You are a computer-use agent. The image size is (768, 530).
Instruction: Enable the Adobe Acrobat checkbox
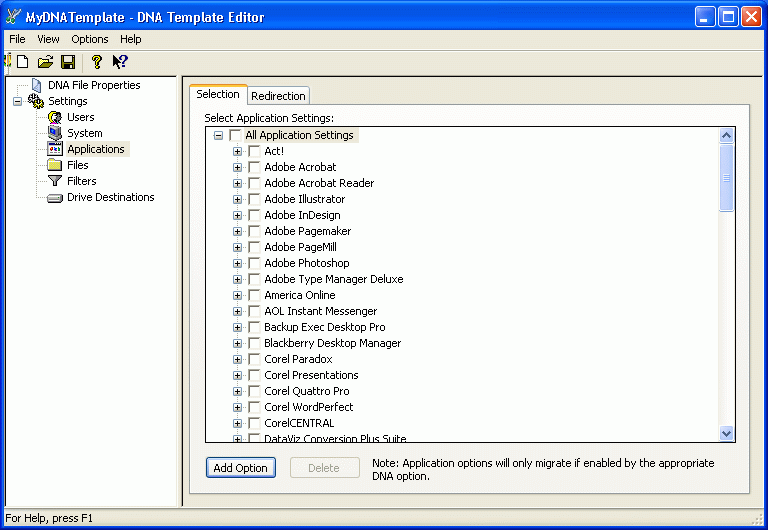[x=254, y=167]
